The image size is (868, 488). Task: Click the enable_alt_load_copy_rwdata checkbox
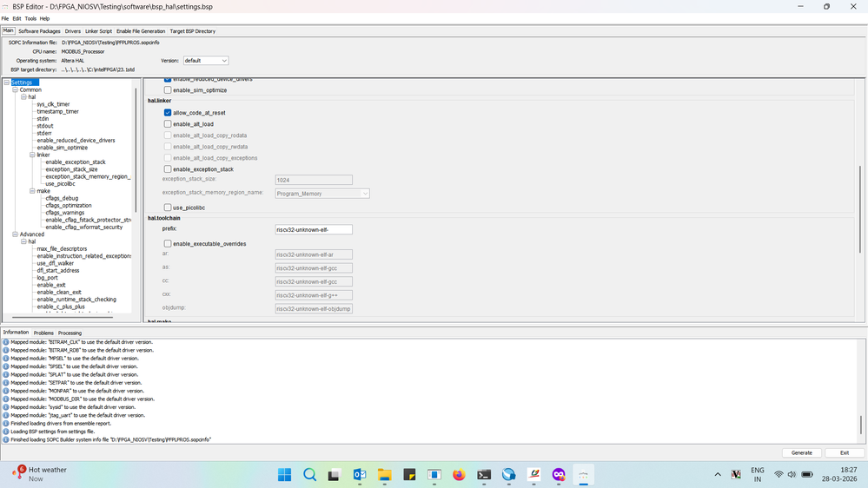coord(167,147)
